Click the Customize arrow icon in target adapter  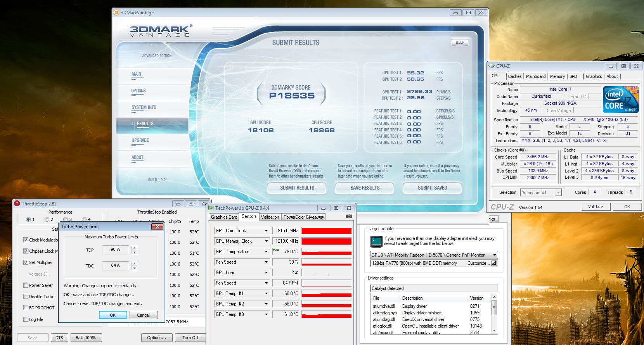(494, 263)
